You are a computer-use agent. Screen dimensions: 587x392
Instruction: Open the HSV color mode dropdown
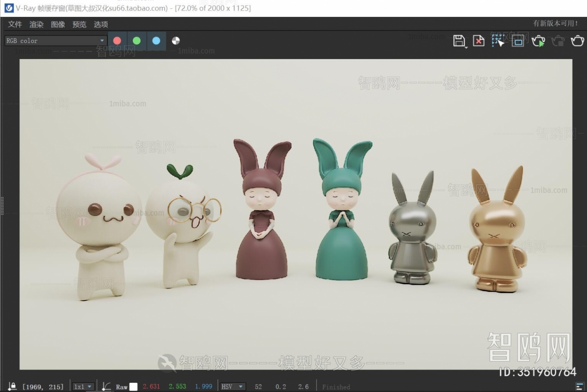point(233,387)
